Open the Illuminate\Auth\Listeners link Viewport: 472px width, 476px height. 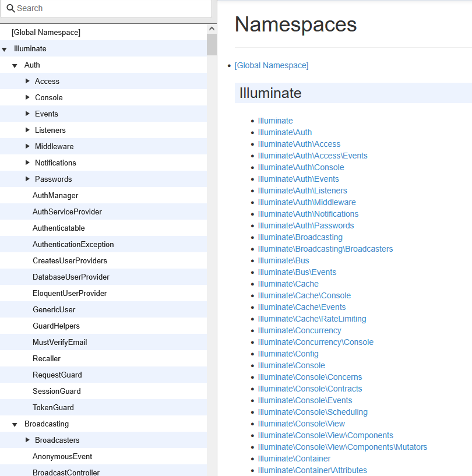click(x=302, y=191)
